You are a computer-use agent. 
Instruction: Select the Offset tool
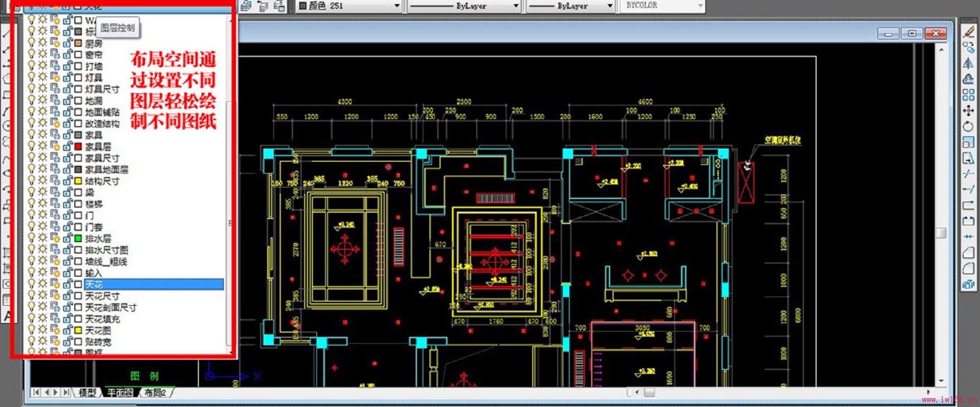[968, 79]
